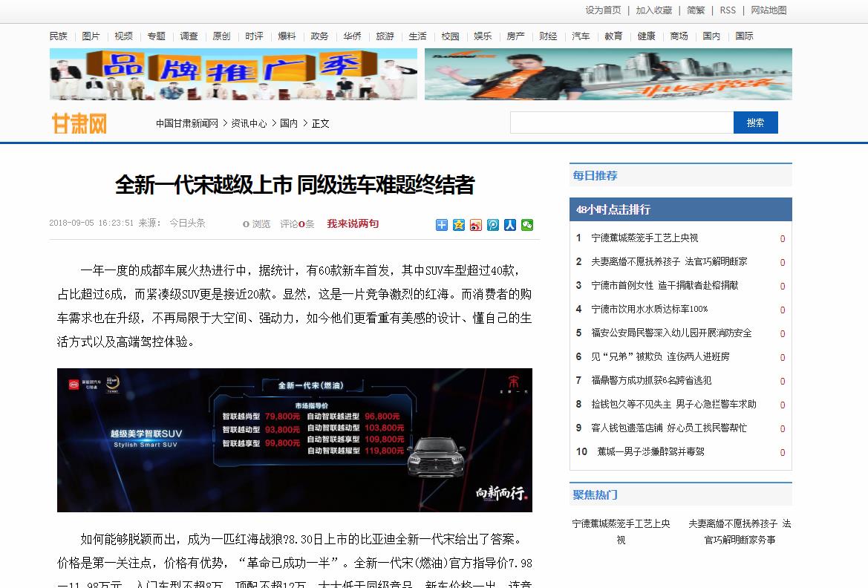Open the 爆料 navigation item
This screenshot has height=588, width=868.
(287, 36)
